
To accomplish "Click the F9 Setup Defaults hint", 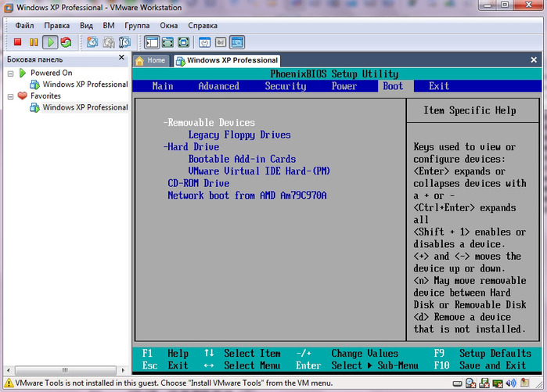I will tap(483, 354).
